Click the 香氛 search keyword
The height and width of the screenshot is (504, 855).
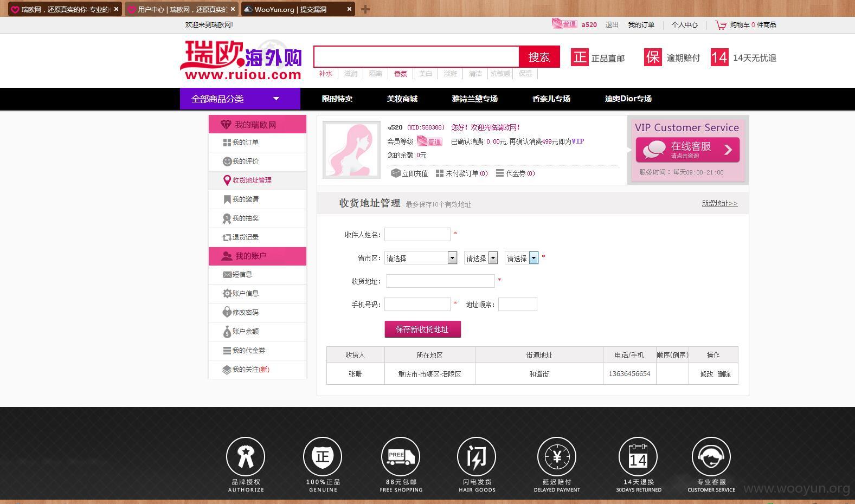(x=400, y=74)
